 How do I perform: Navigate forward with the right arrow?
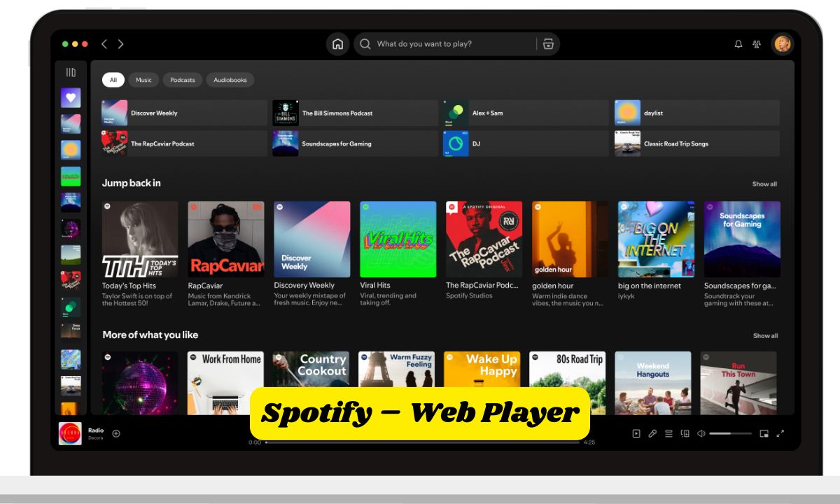click(120, 44)
